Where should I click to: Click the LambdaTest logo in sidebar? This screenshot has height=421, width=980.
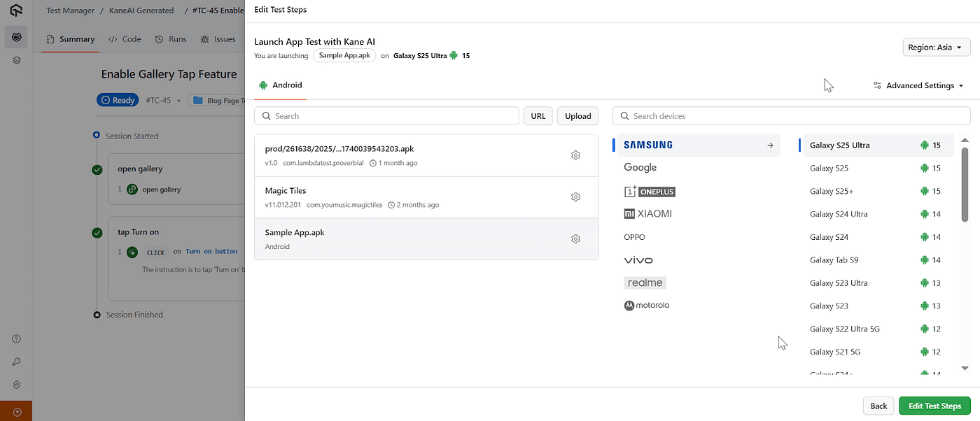coord(16,10)
